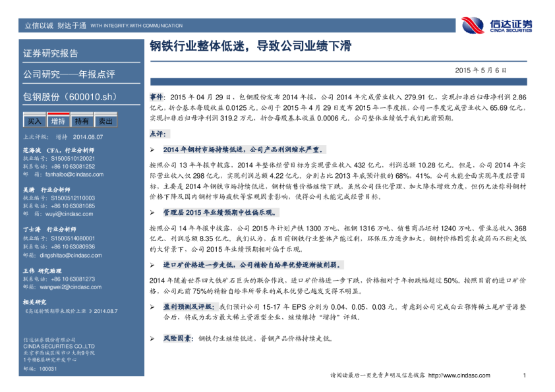Open email link fanhaibo@cindasc.com
The height and width of the screenshot is (392, 555).
(x=74, y=175)
